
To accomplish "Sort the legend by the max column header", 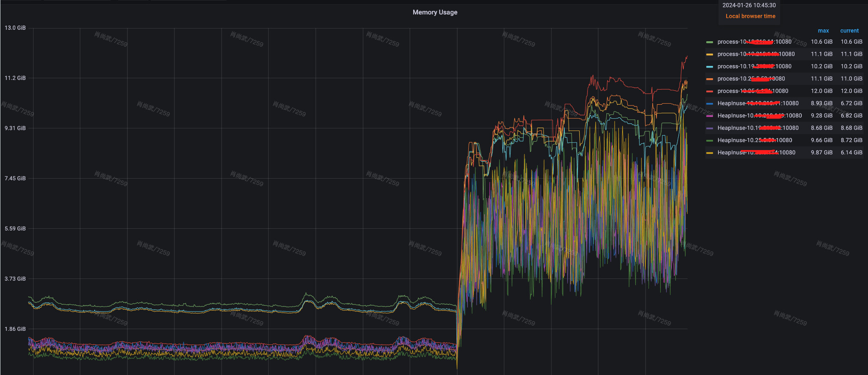I will click(x=823, y=31).
